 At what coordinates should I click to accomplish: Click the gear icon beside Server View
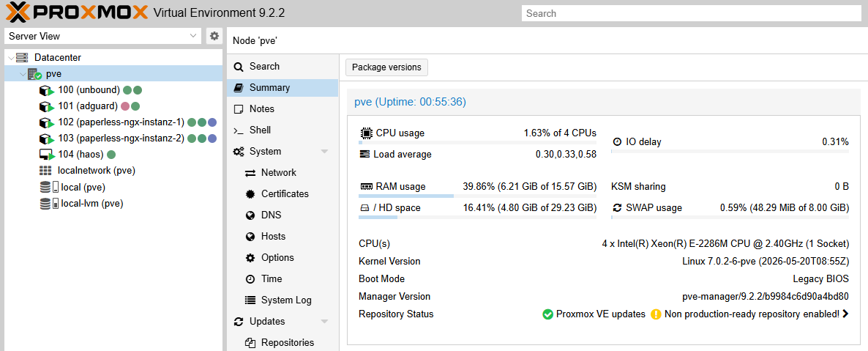click(x=214, y=36)
